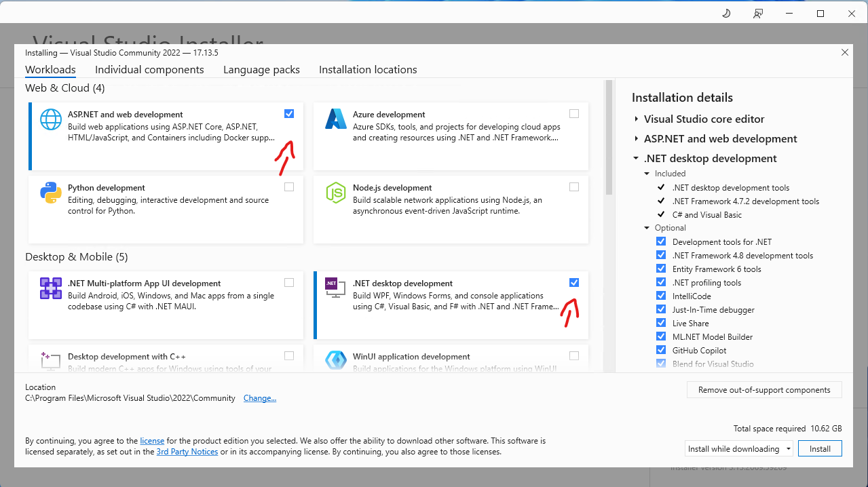Check the Node.js development workload
The height and width of the screenshot is (487, 868).
click(x=574, y=187)
